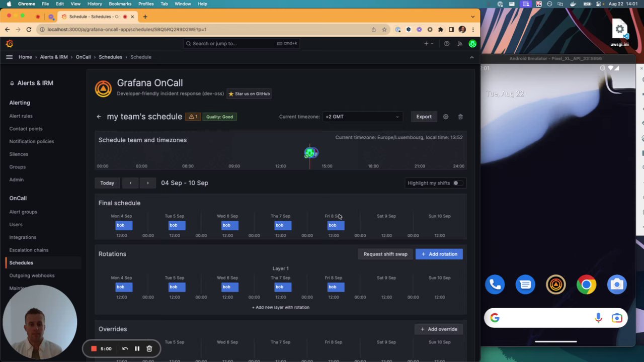Screen dimensions: 644x362
Task: Delete schedule with the trash icon
Action: 460,117
